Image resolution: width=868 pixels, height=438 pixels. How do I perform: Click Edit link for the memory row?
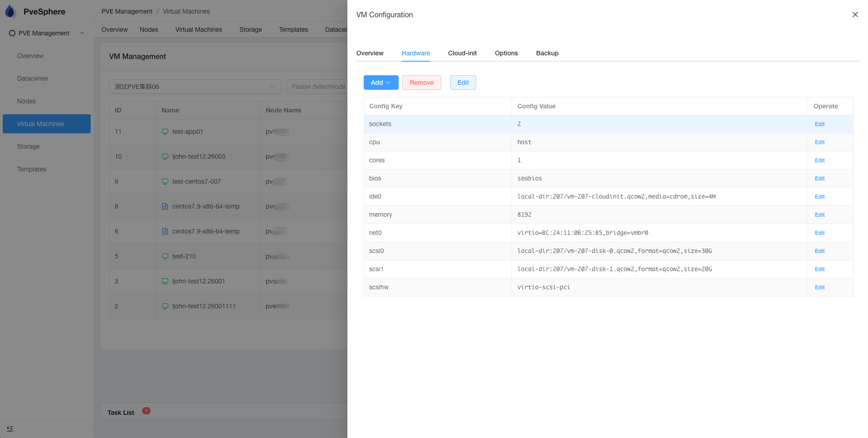click(x=819, y=215)
